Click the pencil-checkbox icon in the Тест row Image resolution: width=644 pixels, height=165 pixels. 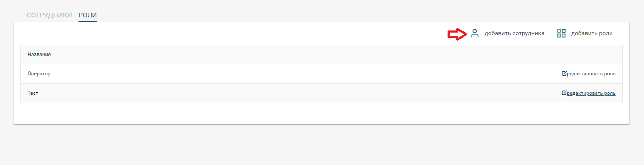pos(564,93)
